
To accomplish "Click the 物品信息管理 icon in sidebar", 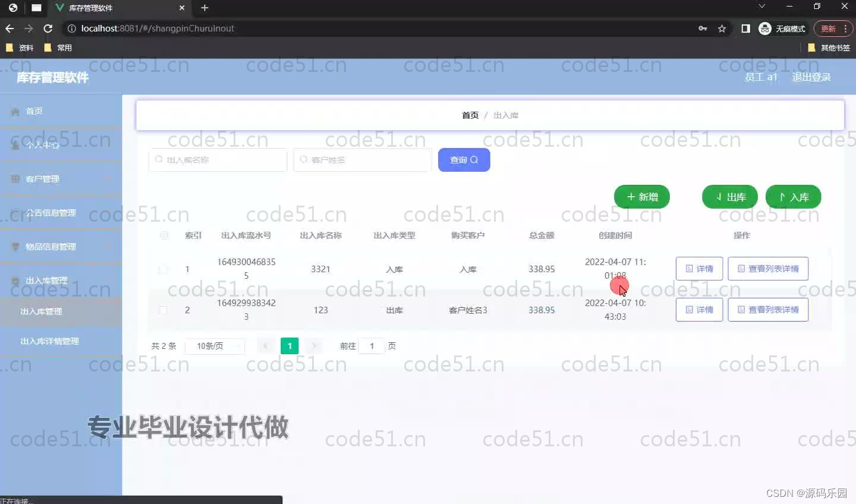I will point(14,246).
